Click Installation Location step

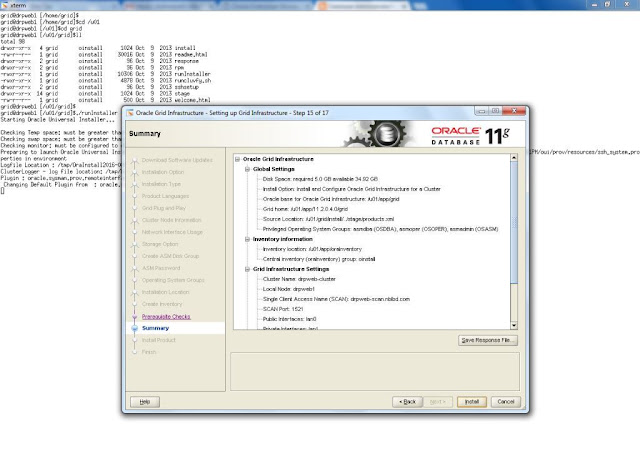coord(165,292)
